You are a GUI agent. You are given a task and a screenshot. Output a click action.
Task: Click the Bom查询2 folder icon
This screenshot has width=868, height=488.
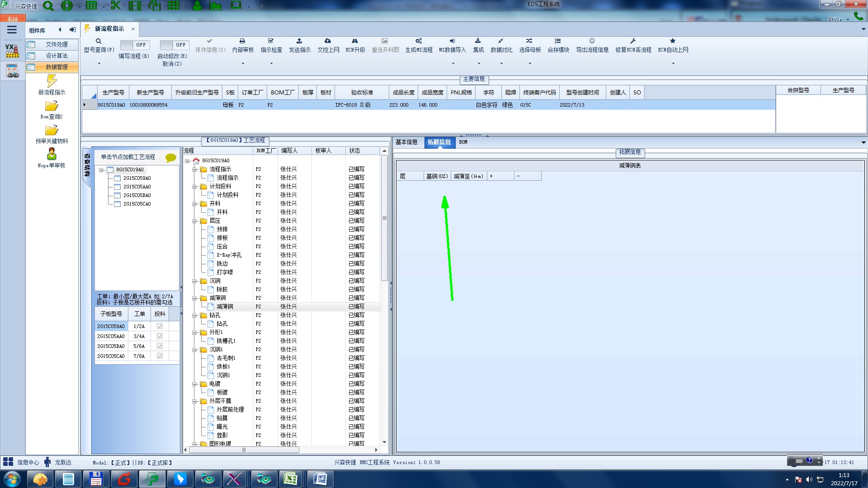pyautogui.click(x=52, y=106)
